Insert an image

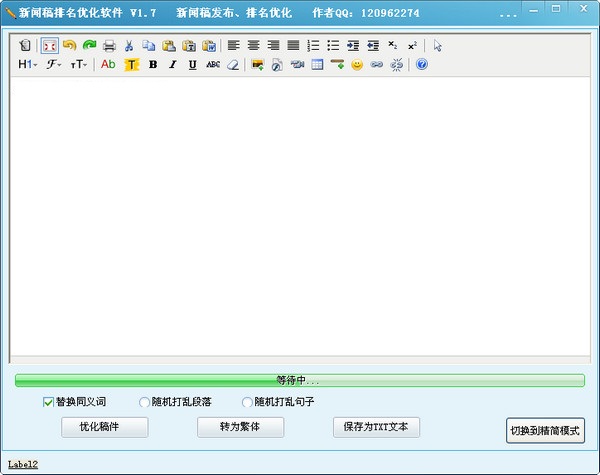258,65
